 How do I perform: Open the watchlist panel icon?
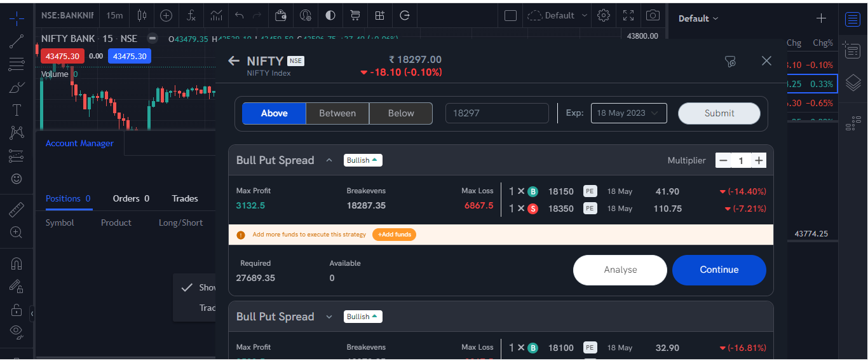coord(853,19)
